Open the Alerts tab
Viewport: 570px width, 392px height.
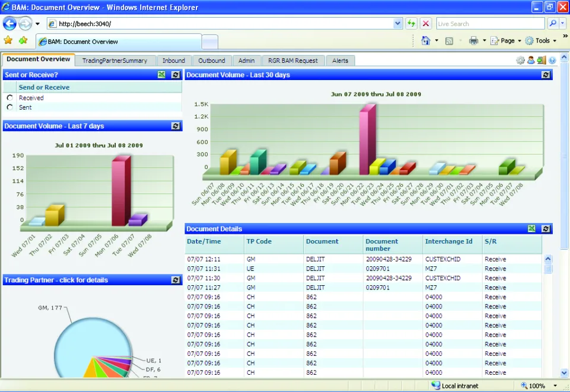click(x=340, y=60)
